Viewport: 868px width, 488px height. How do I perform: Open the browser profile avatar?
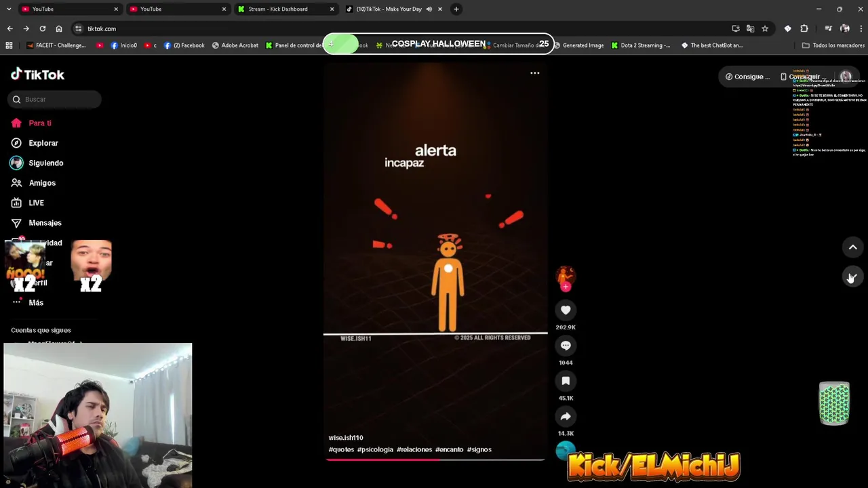[x=845, y=28]
